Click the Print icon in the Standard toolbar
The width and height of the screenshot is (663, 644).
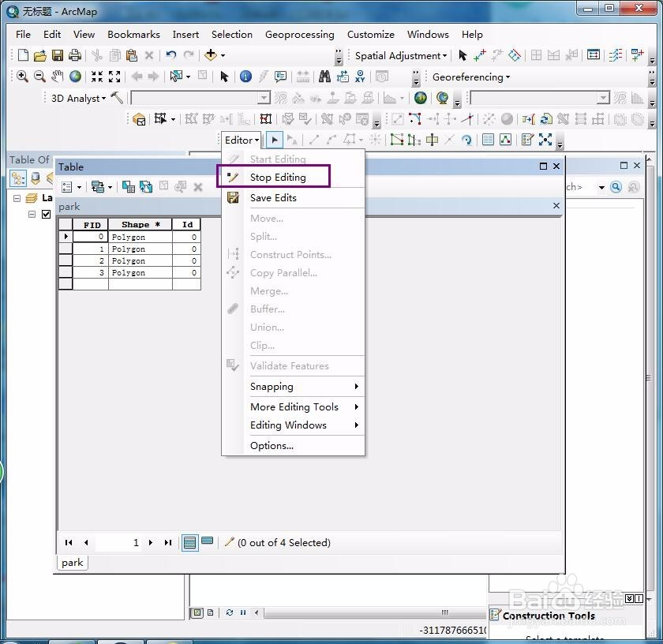click(x=75, y=55)
